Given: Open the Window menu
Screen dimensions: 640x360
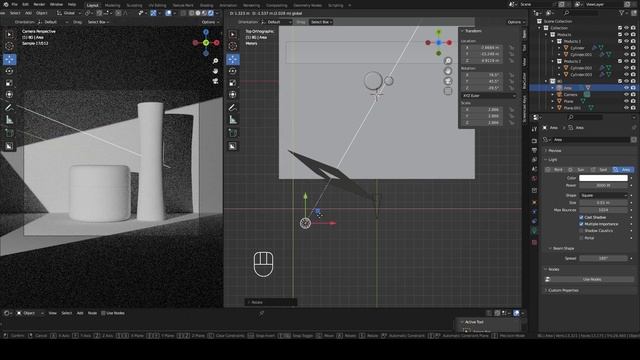Looking at the screenshot, I should point(56,4).
